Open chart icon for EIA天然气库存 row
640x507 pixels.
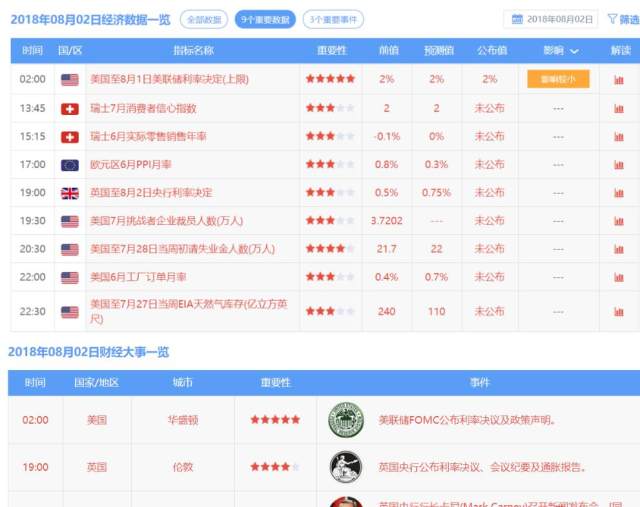point(619,312)
